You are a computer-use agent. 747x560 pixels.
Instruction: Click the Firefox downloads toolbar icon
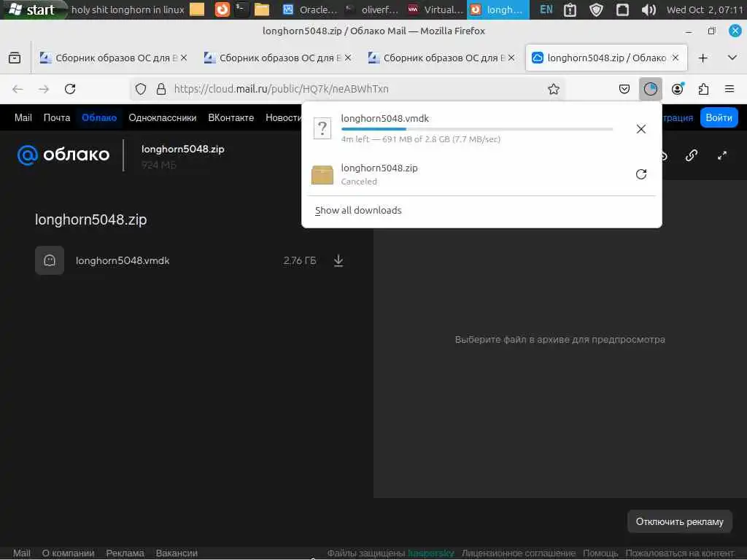pyautogui.click(x=650, y=89)
